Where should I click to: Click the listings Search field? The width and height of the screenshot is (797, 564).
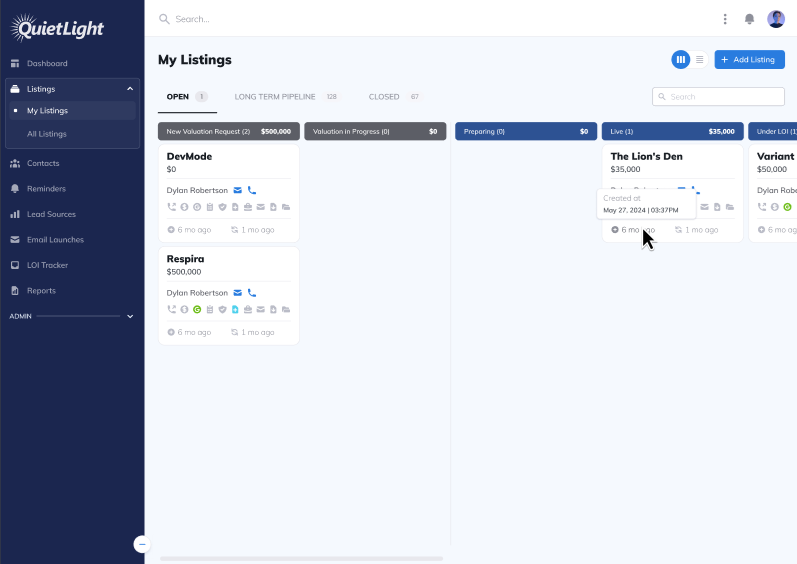718,97
